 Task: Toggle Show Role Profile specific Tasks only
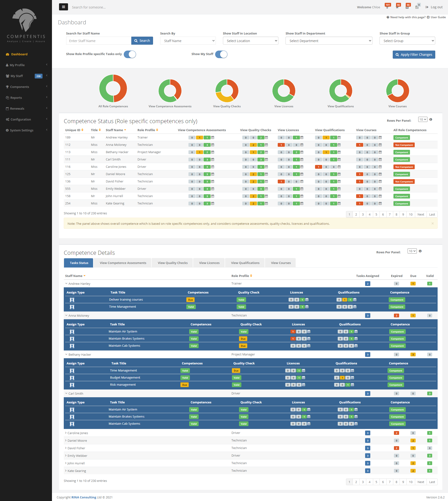[x=130, y=54]
